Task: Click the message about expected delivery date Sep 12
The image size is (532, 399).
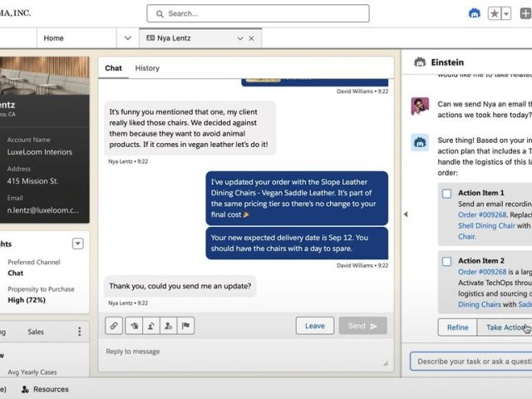Action: (297, 243)
